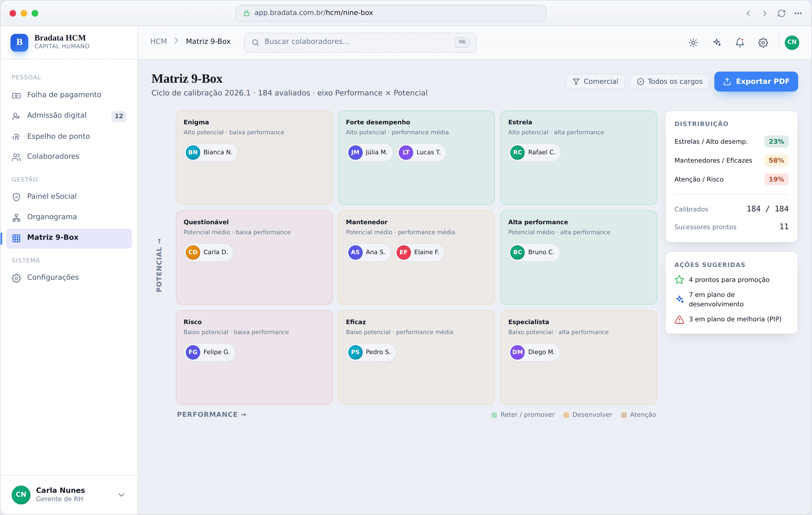Click Carla Nunes avatar in sidebar footer

pos(21,495)
